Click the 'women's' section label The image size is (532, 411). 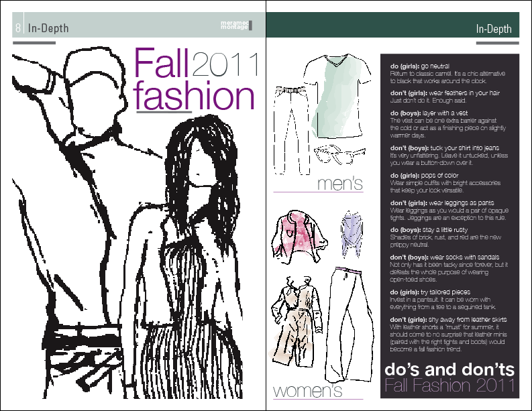(307, 390)
